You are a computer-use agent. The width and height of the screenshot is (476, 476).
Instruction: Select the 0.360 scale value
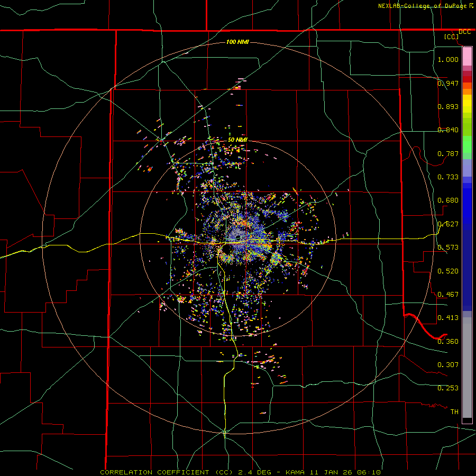[448, 341]
